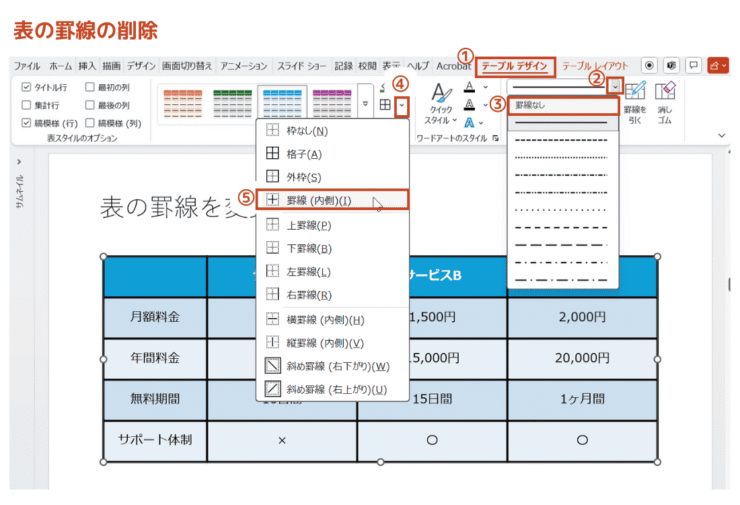Switch to the ホーム tab

[x=60, y=66]
